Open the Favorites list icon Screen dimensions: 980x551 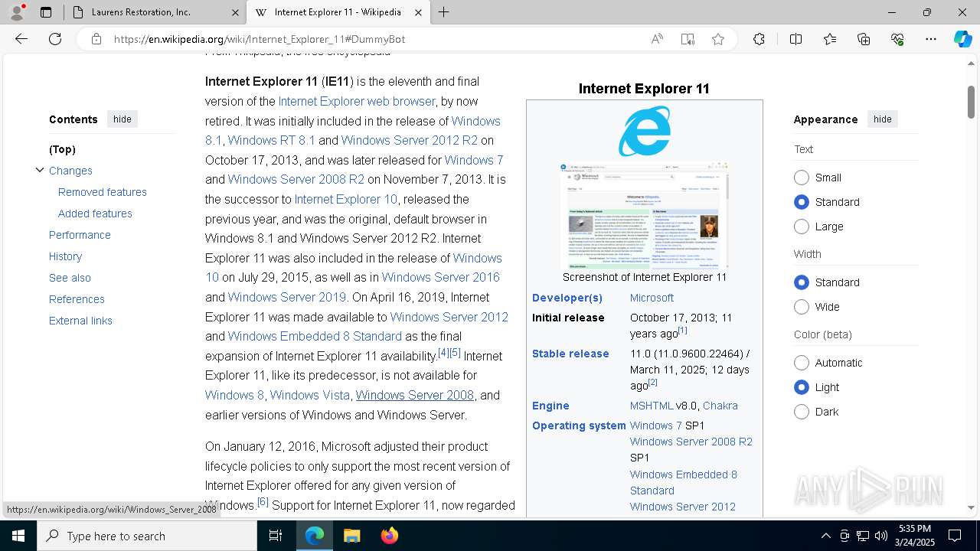[x=830, y=39]
